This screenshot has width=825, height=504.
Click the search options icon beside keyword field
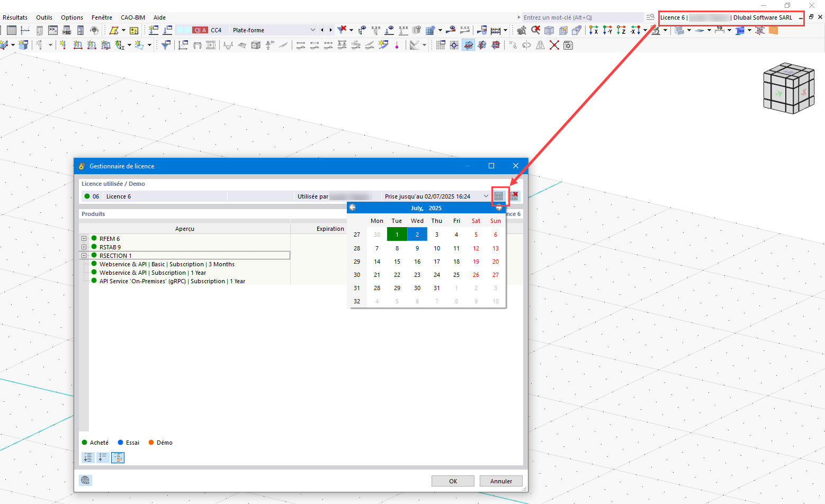pyautogui.click(x=651, y=17)
